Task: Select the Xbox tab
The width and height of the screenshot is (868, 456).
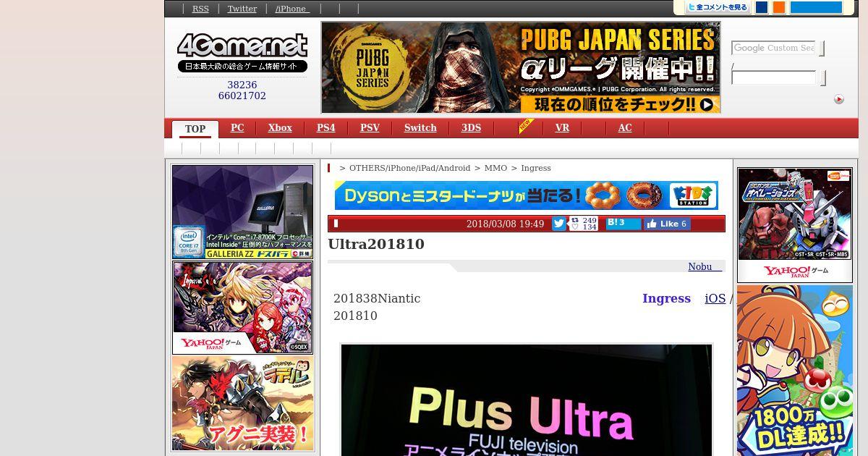Action: pos(280,127)
